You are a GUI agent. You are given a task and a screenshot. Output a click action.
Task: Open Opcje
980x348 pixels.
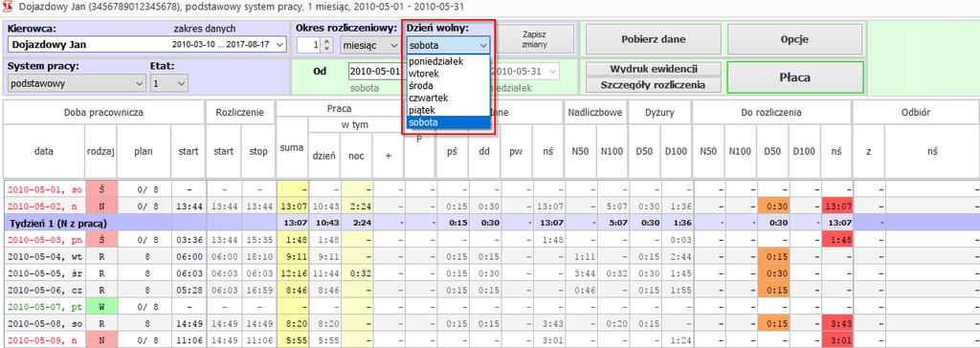(x=794, y=39)
